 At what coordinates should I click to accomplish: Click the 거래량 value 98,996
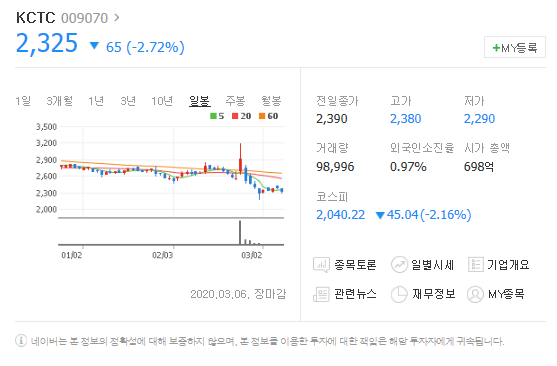coord(335,167)
